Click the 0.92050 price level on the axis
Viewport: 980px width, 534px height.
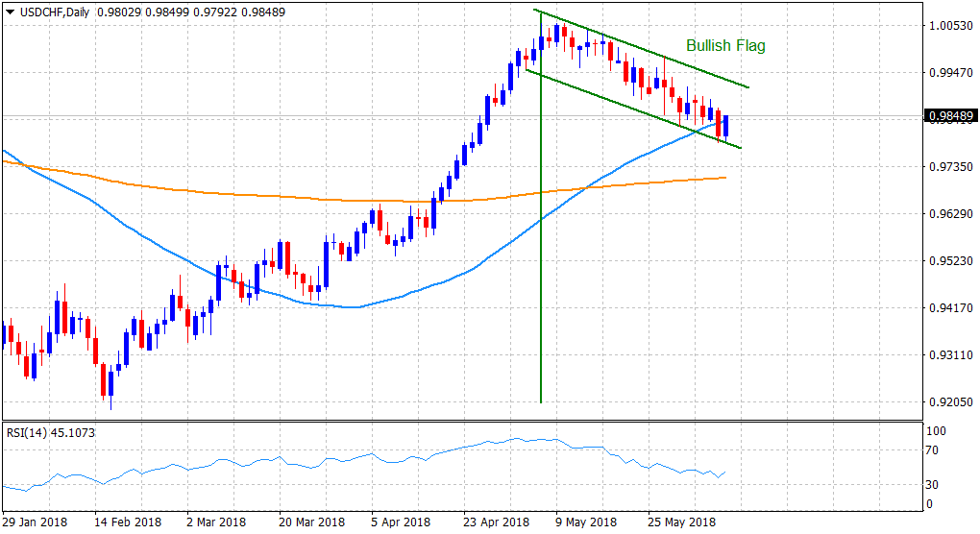[947, 402]
